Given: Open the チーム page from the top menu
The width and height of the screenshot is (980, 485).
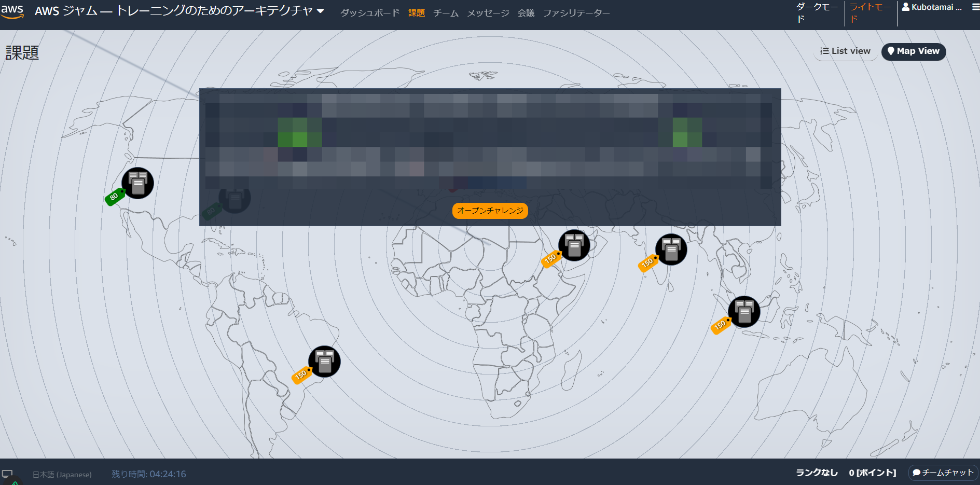Looking at the screenshot, I should (x=445, y=13).
